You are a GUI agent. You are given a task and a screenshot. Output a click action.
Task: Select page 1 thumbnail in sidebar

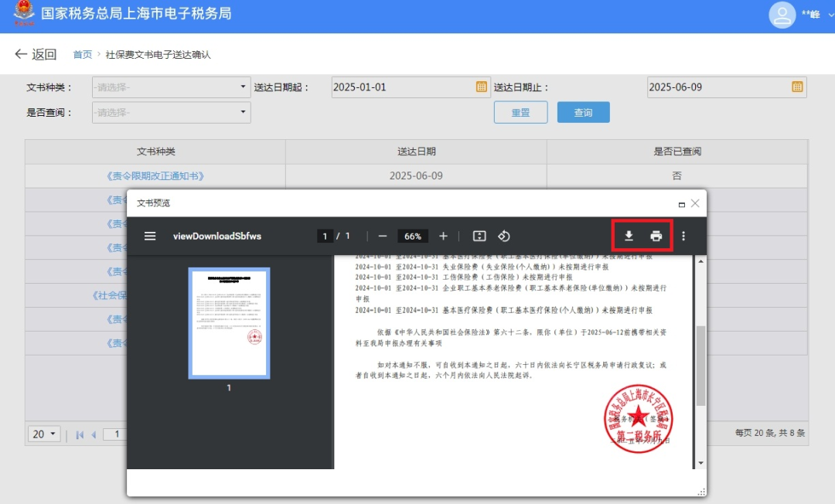[x=229, y=323]
